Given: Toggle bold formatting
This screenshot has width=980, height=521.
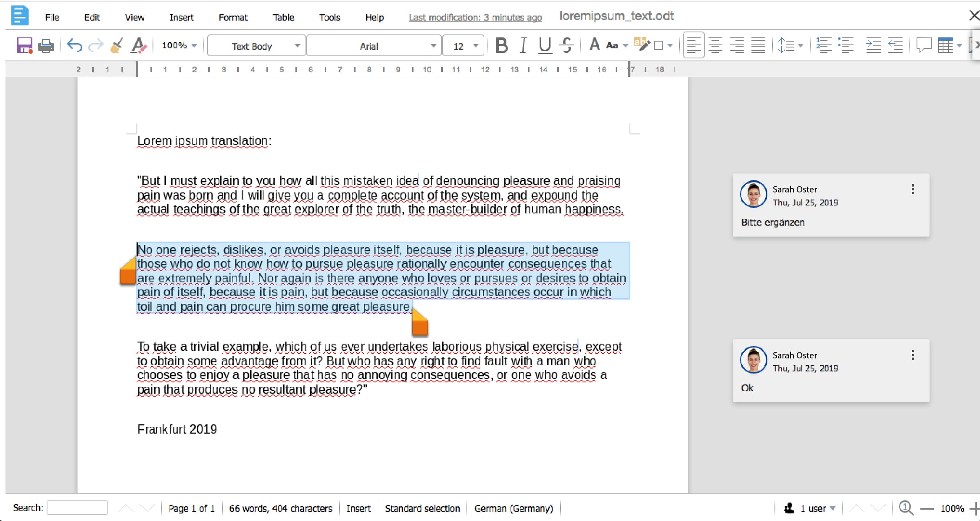Looking at the screenshot, I should (501, 45).
